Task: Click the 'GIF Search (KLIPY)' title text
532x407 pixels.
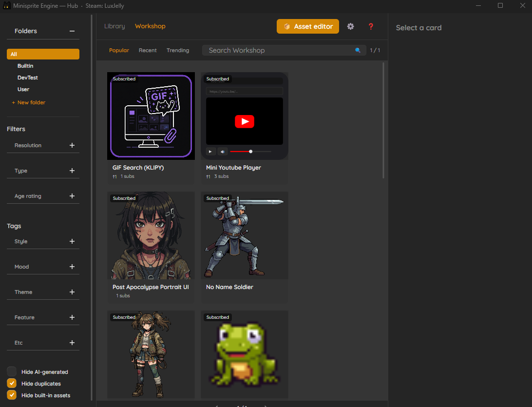Action: coord(138,168)
